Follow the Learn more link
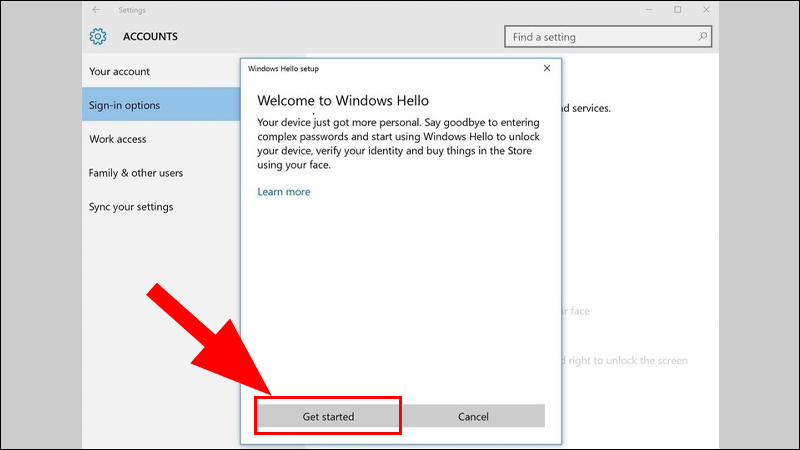800x450 pixels. coord(284,192)
